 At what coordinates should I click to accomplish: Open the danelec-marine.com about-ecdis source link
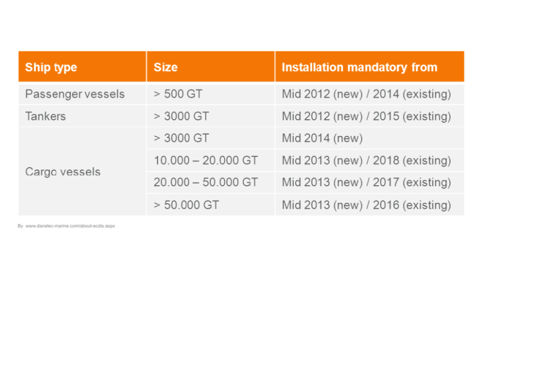[x=70, y=226]
